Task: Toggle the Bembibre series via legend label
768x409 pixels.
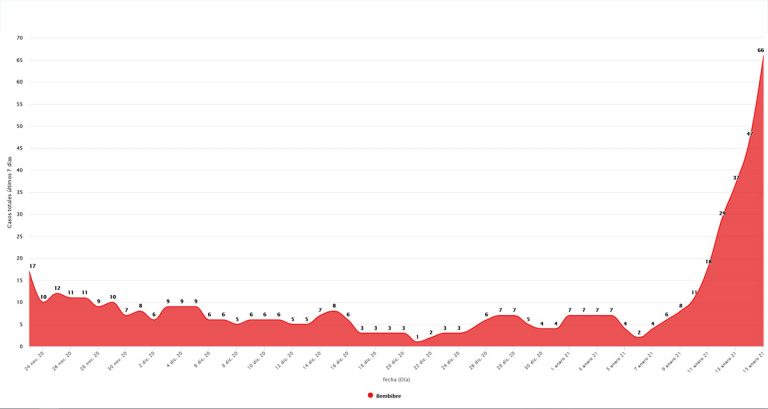Action: pos(389,396)
